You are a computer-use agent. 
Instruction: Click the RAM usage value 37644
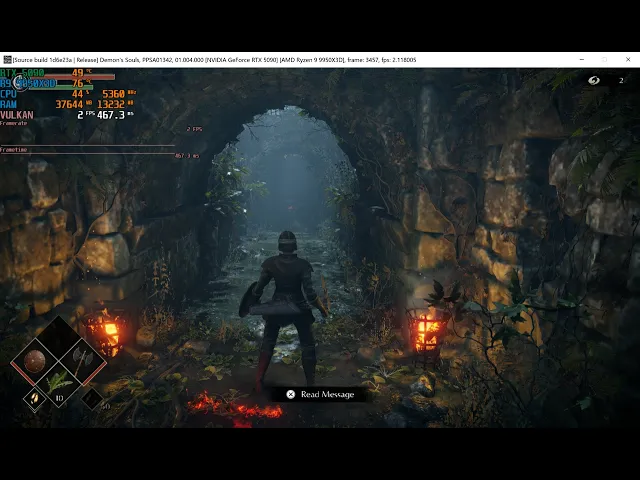coord(69,104)
